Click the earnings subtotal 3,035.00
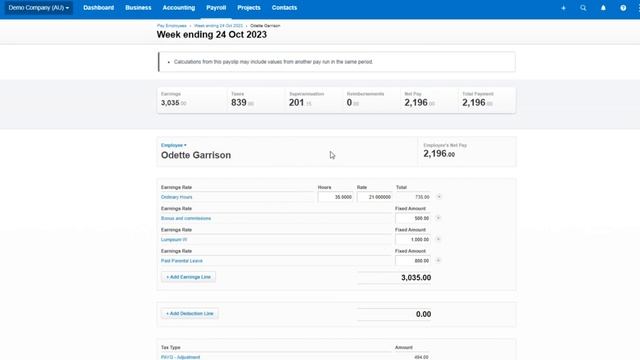Viewport: 640px width, 360px height. 416,278
